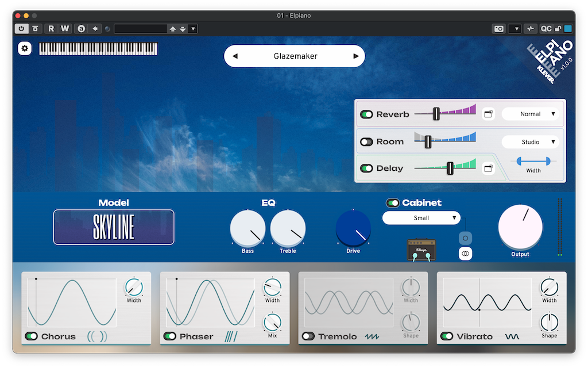The image size is (588, 368).
Task: Click the Treble EQ knob
Action: 288,228
